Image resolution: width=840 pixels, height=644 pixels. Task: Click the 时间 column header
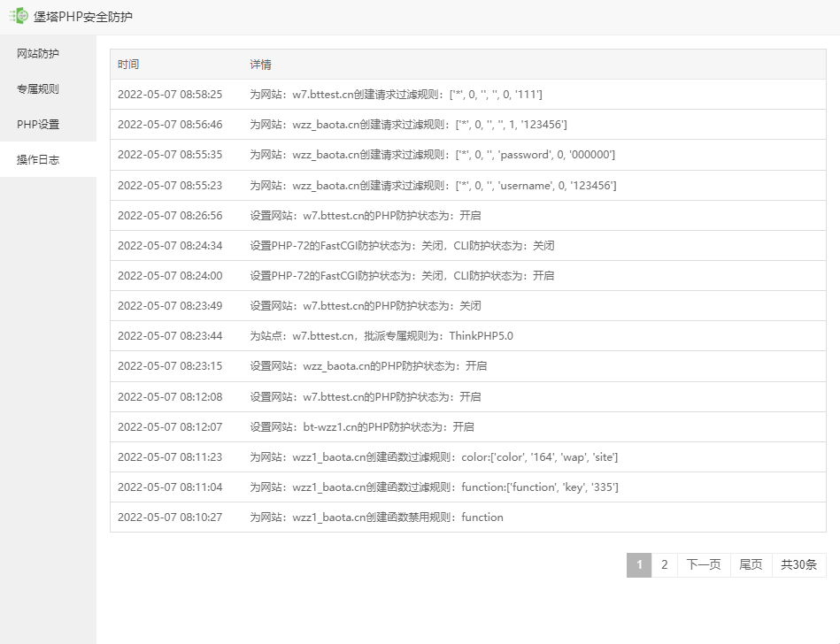(x=128, y=65)
